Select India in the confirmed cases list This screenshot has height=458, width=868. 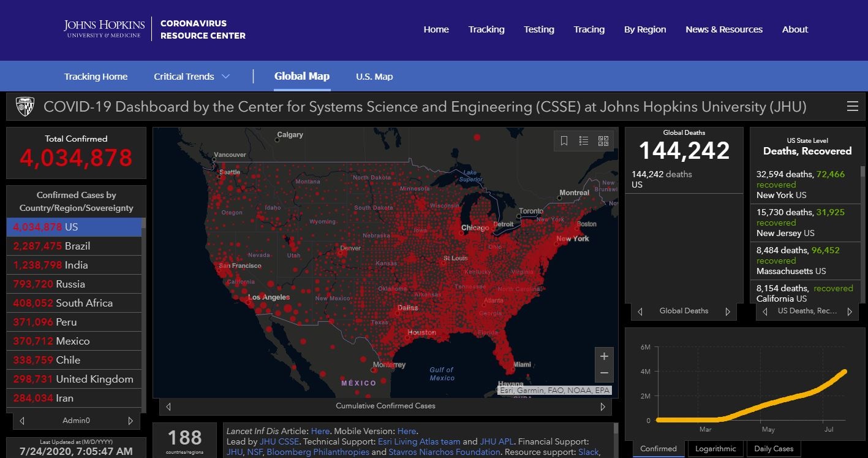(x=74, y=265)
